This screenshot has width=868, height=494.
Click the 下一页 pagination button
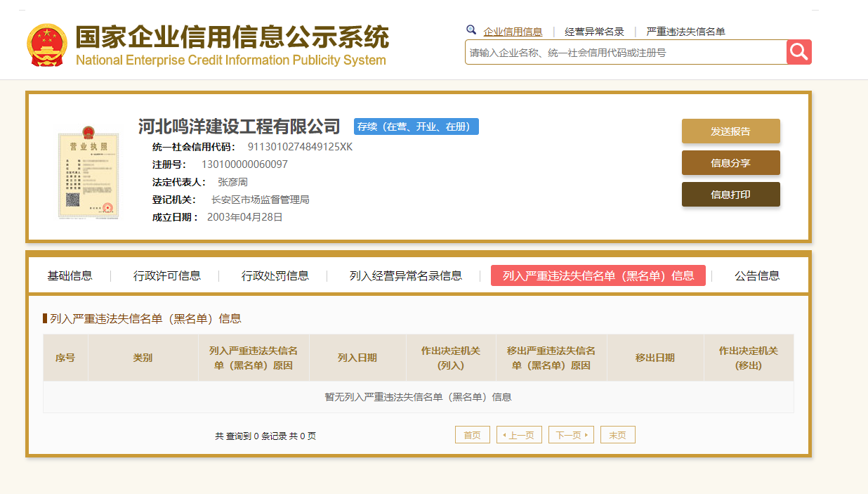coord(571,435)
